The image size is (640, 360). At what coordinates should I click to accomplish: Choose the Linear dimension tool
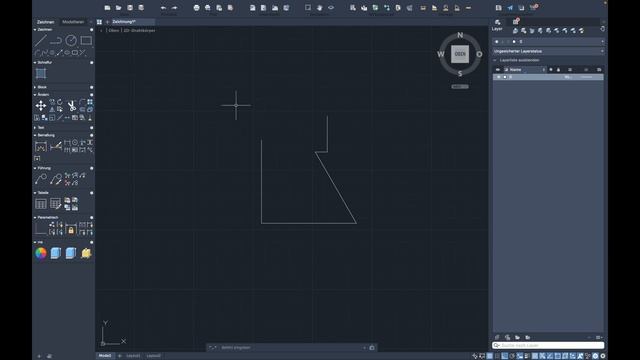pyautogui.click(x=41, y=147)
